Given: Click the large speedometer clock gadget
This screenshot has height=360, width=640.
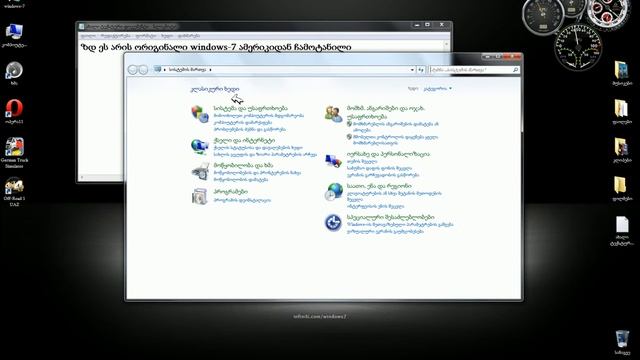Looking at the screenshot, I should [577, 47].
